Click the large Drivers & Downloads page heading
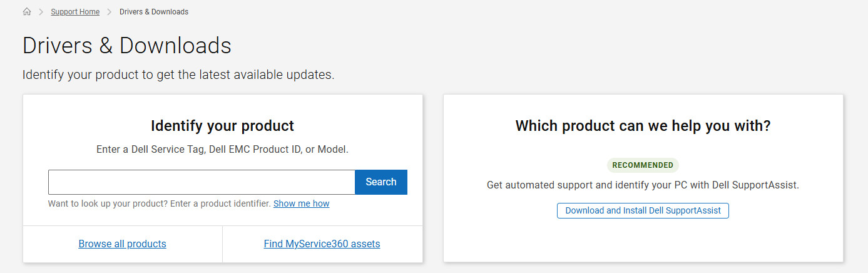 coord(127,46)
